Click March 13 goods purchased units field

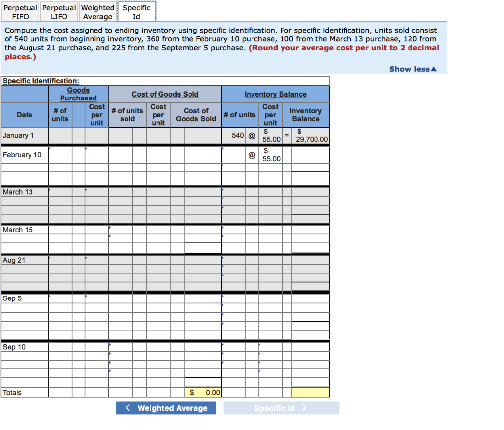click(60, 192)
